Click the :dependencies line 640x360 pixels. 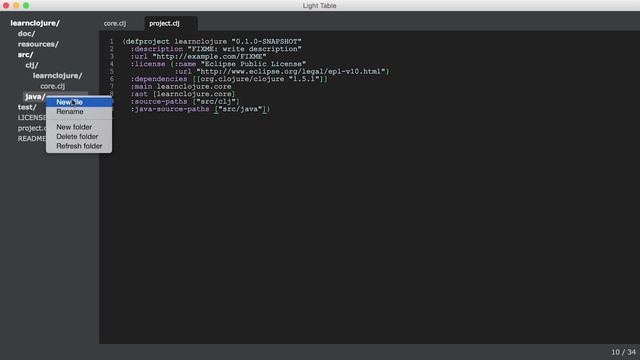[x=229, y=79]
